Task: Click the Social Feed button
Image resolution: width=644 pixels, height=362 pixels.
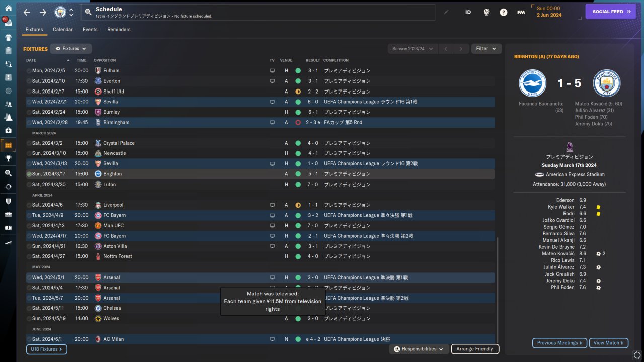Action: (611, 12)
